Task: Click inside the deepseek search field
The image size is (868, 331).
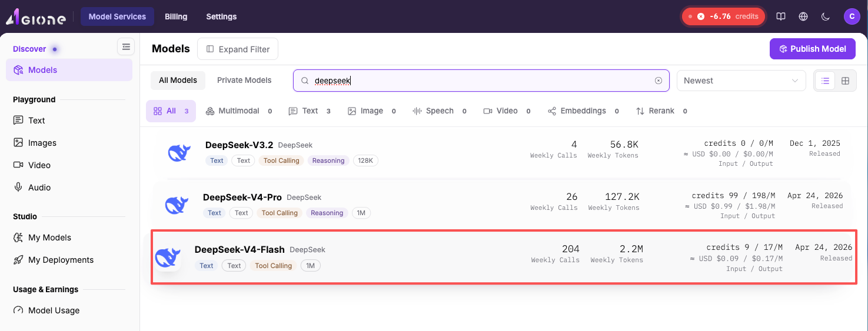Action: pos(481,81)
